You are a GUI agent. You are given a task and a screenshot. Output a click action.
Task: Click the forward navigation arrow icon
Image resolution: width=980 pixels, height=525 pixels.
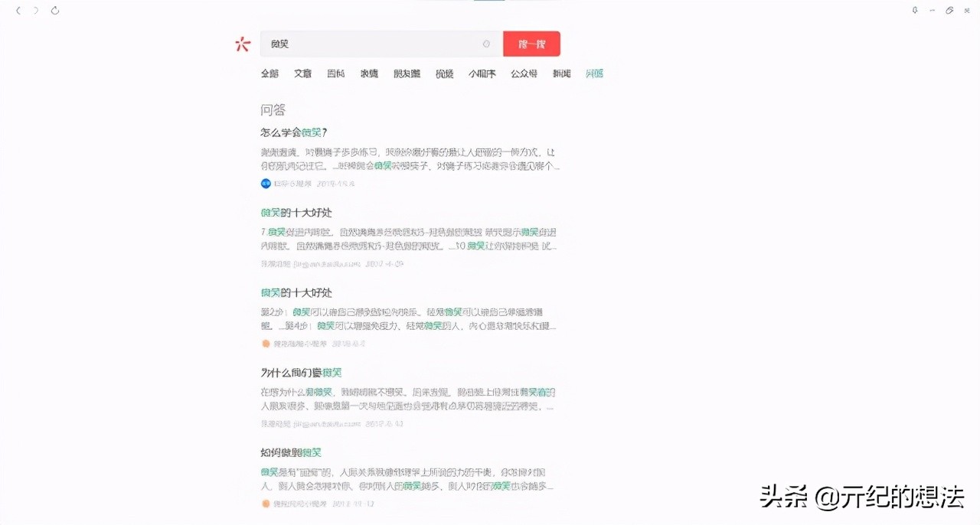point(34,10)
